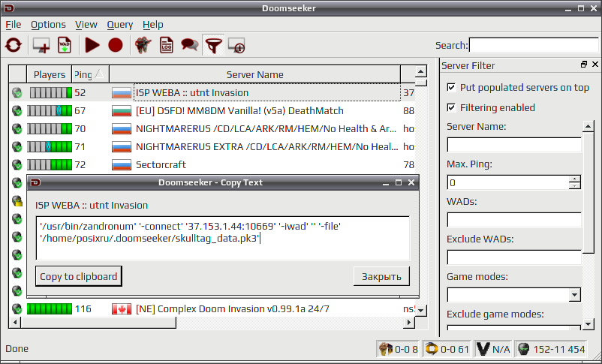Open the WAD download tool
Image resolution: width=602 pixels, height=364 pixels.
[x=65, y=45]
